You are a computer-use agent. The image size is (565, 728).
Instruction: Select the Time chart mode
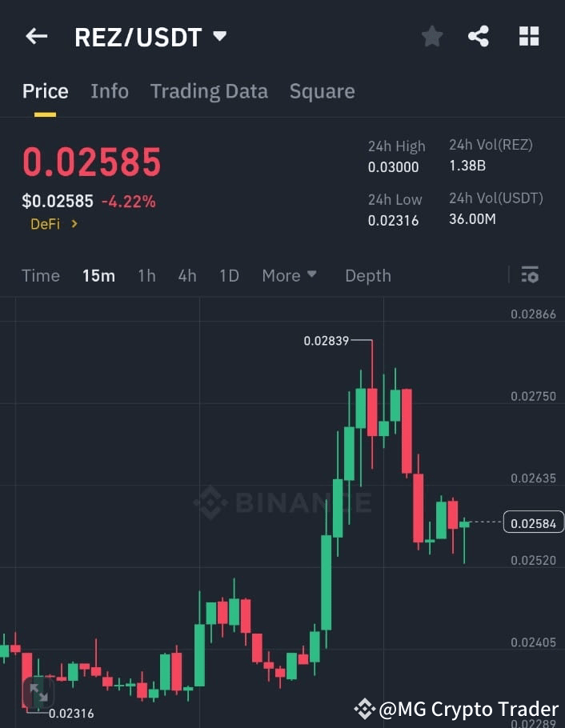click(40, 275)
